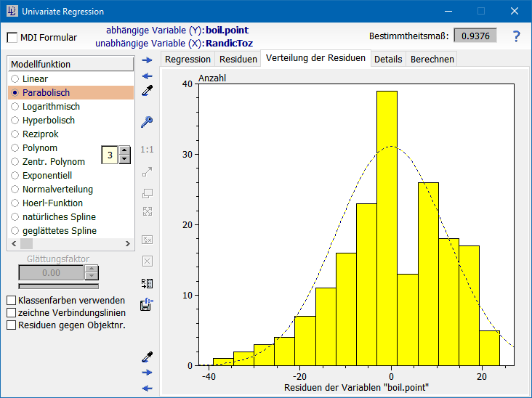Increase the polynomial degree with up arrow
This screenshot has height=398, width=532.
click(x=124, y=150)
